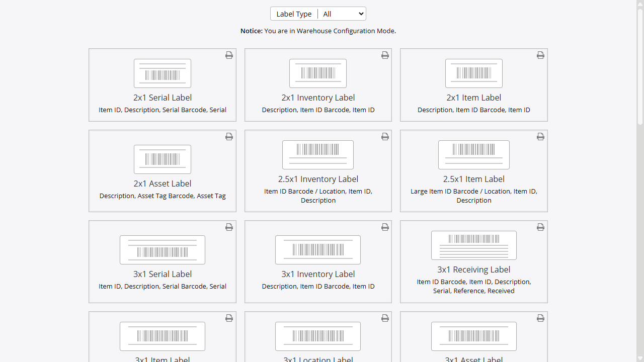Print the 2.5x1 Item Label
The width and height of the screenshot is (644, 362).
coord(540,136)
